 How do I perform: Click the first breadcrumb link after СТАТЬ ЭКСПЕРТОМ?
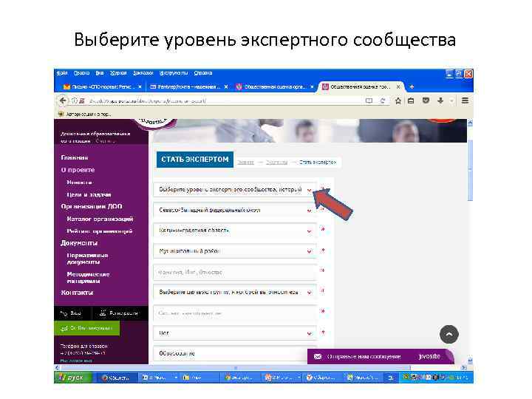pos(245,163)
